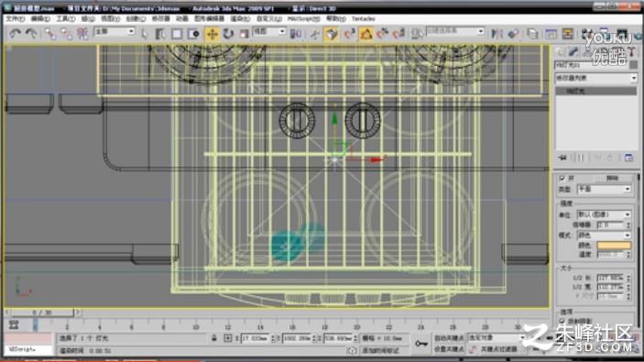Open the MAXScript menu
This screenshot has height=362, width=644.
(x=303, y=19)
